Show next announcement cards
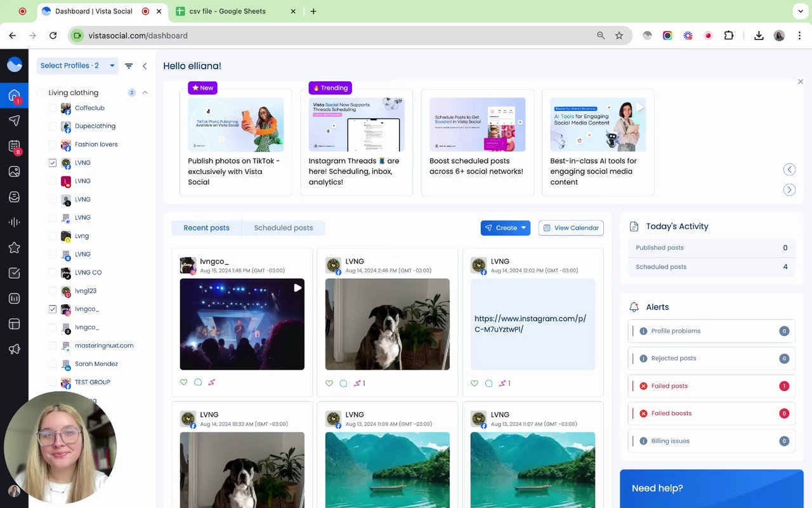 click(789, 190)
